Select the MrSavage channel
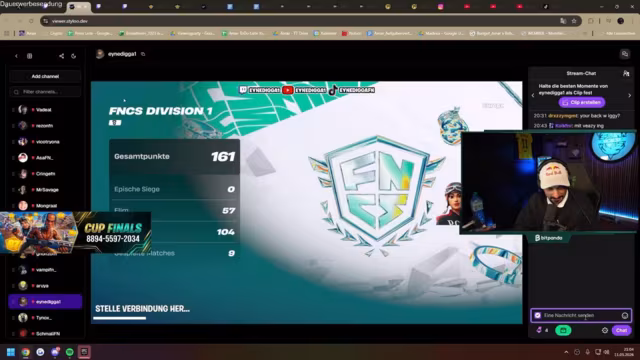The image size is (640, 360). pos(45,190)
